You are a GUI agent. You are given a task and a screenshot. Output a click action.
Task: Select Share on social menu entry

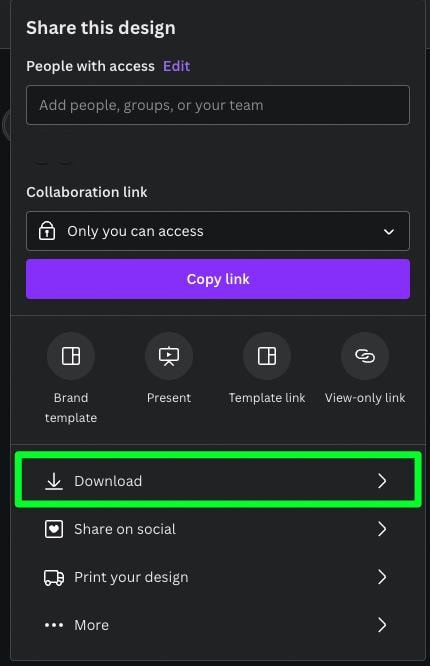(218, 529)
